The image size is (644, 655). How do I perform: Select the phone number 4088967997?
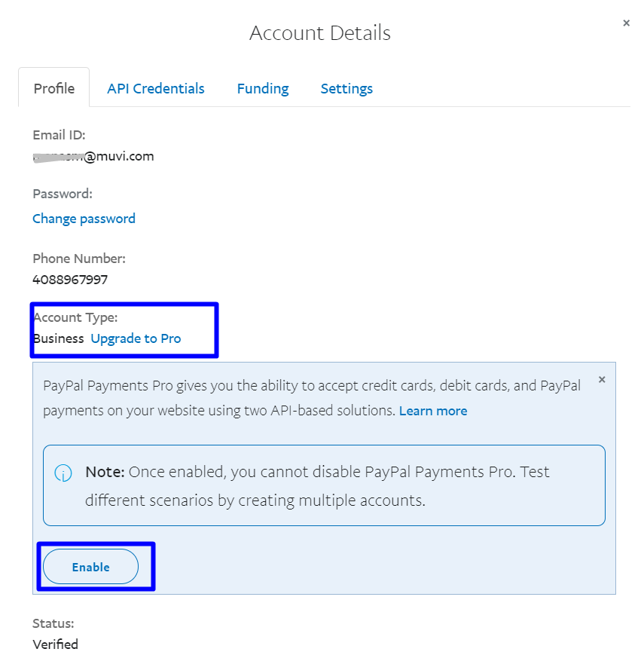(70, 280)
